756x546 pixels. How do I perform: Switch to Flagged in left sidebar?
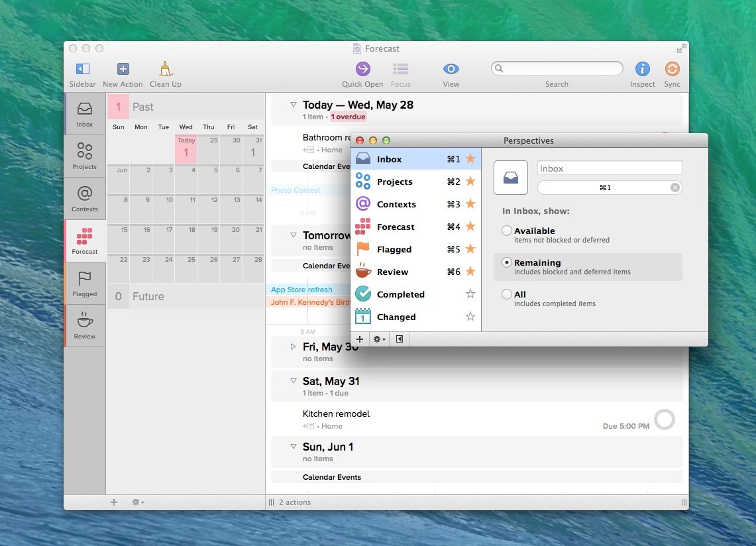85,284
